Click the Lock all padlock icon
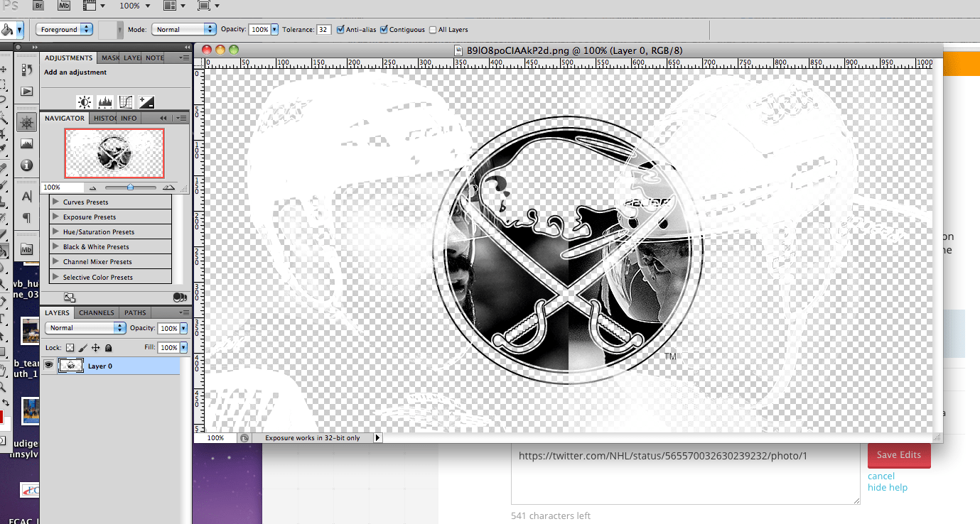This screenshot has height=524, width=980. 108,348
